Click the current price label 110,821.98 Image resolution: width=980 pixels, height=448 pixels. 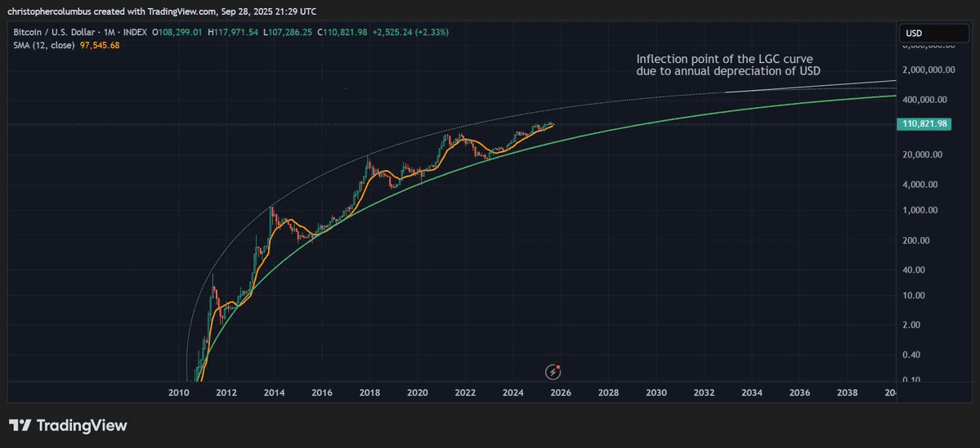click(x=926, y=123)
